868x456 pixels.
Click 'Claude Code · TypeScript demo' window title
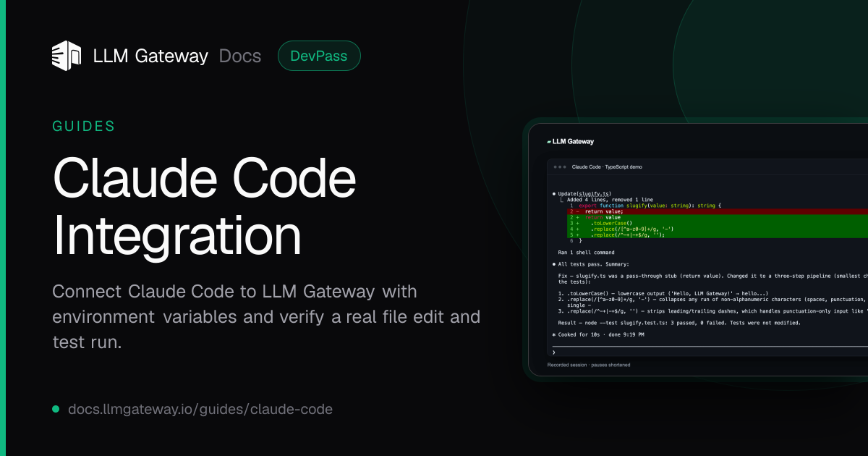pyautogui.click(x=607, y=166)
